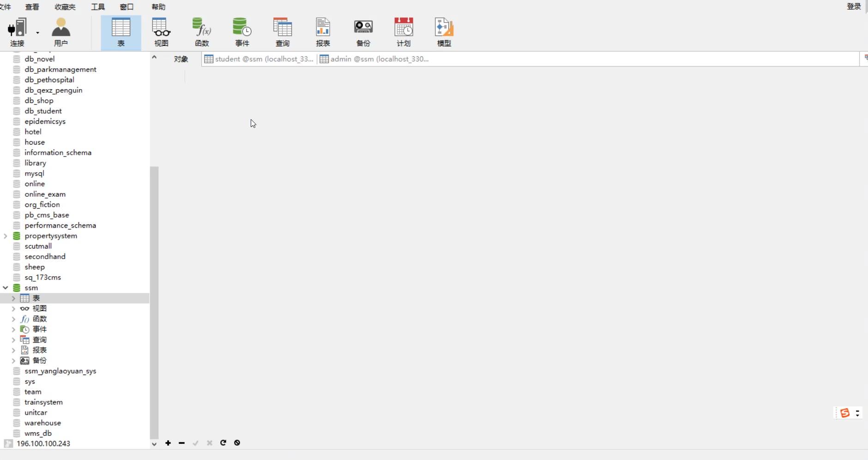Image resolution: width=868 pixels, height=460 pixels.
Task: Open the 用户 user manager
Action: pos(60,32)
